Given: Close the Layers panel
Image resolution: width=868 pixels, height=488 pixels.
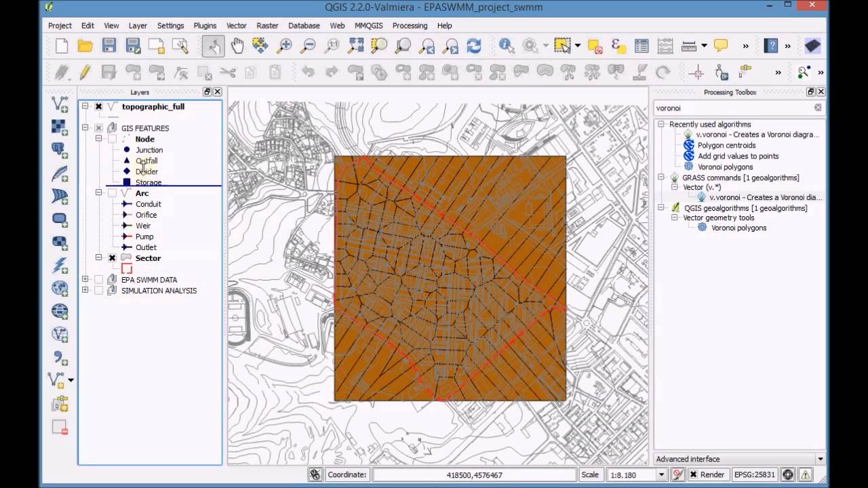Looking at the screenshot, I should point(217,92).
